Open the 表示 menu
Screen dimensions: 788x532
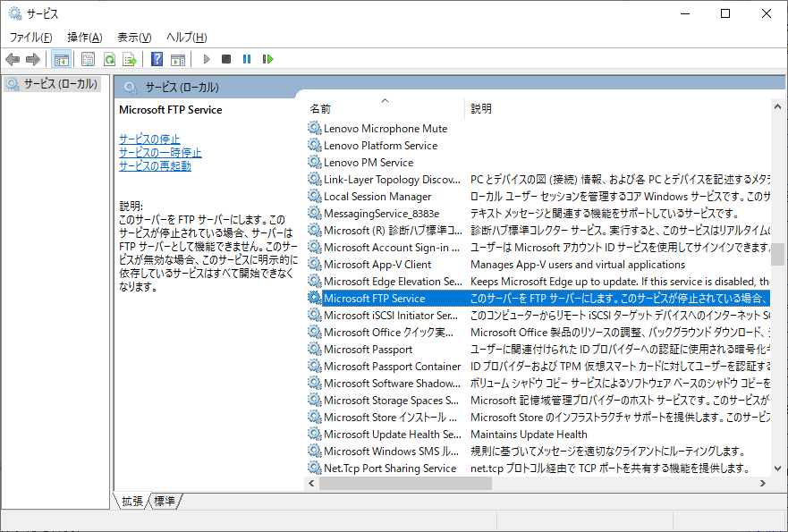pyautogui.click(x=132, y=37)
